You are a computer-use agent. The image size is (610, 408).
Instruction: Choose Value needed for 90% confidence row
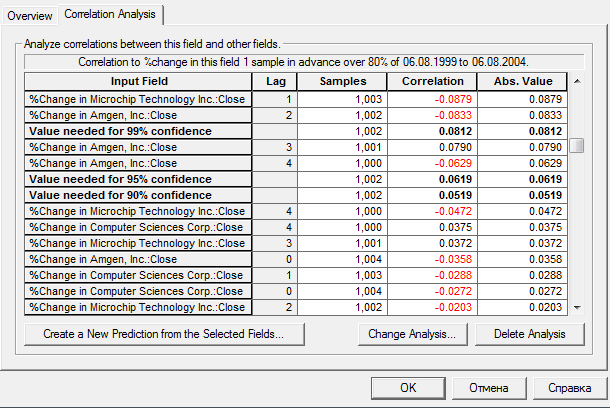[x=138, y=195]
